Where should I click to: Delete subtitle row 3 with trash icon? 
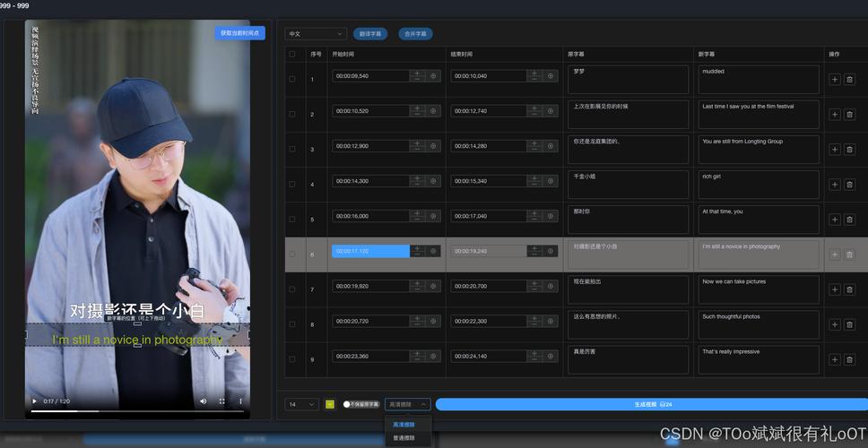coord(849,150)
